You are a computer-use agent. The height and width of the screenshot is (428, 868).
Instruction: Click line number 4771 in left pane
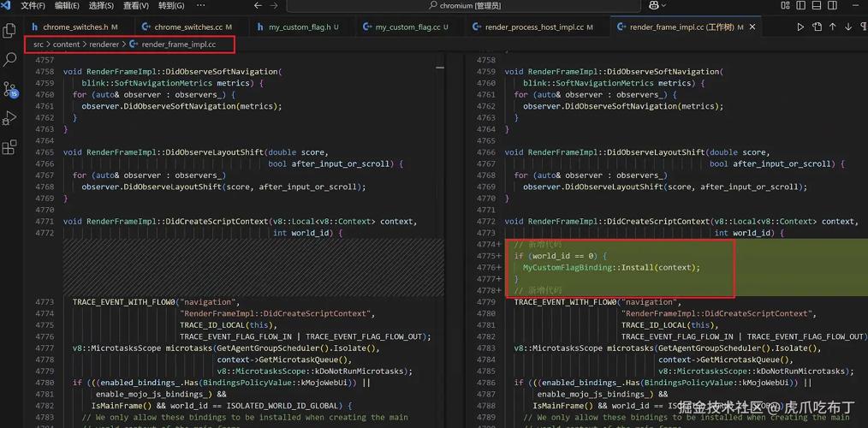[44, 222]
